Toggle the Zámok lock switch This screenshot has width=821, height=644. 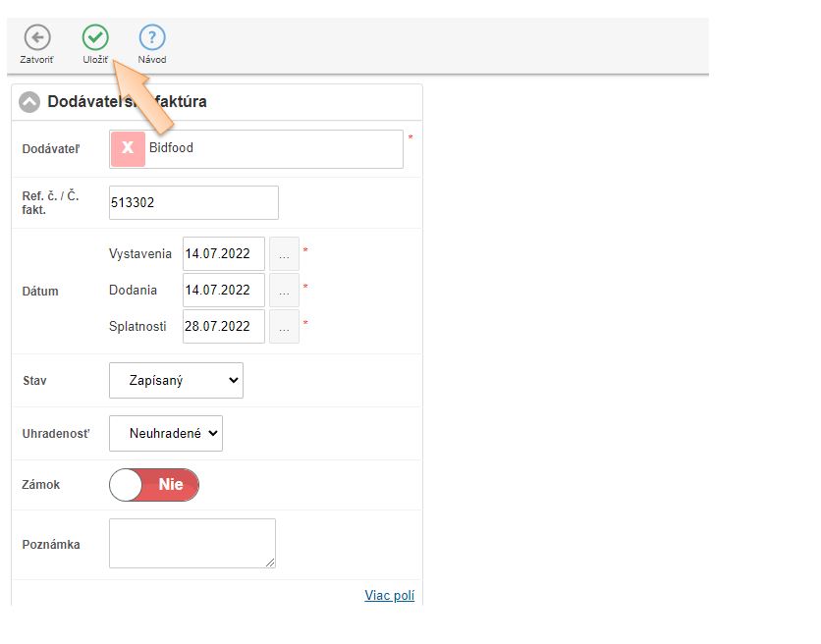[x=154, y=485]
